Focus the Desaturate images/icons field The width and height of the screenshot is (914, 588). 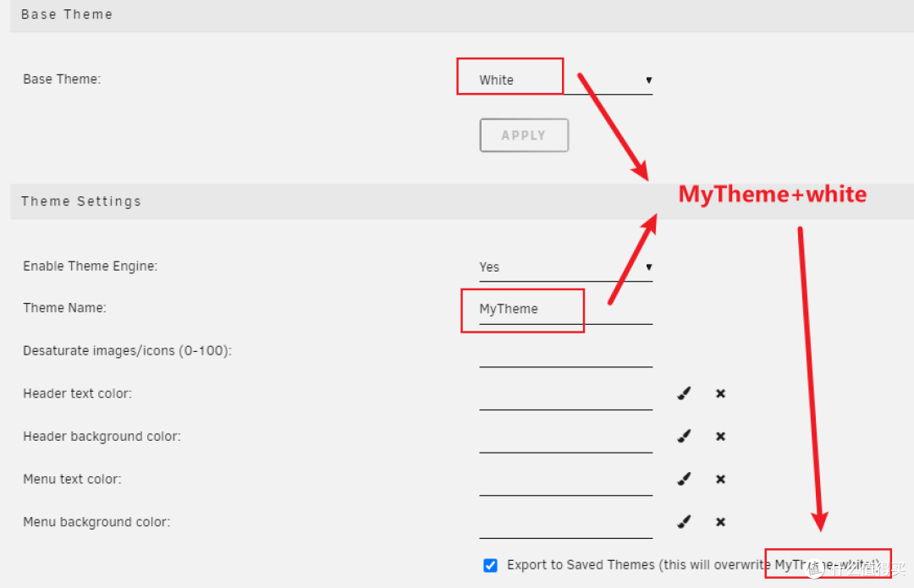click(x=565, y=352)
